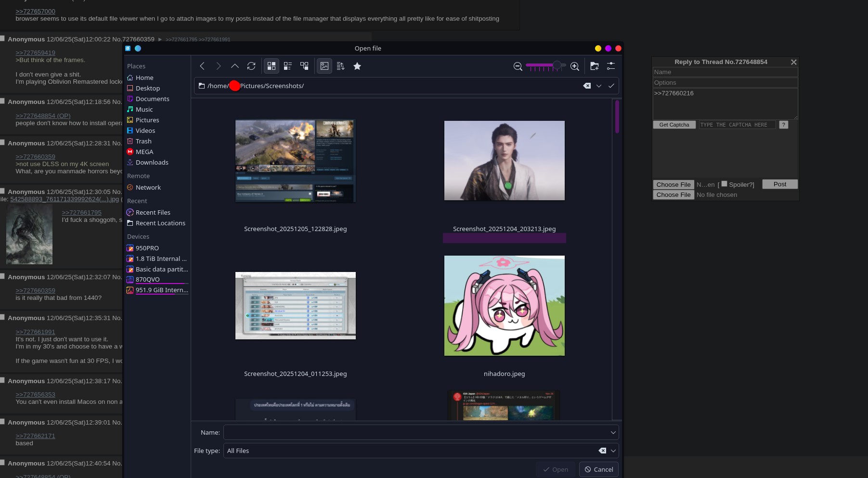Zoom out thumbnail size with minus magnifier
The width and height of the screenshot is (868, 478).
point(518,66)
